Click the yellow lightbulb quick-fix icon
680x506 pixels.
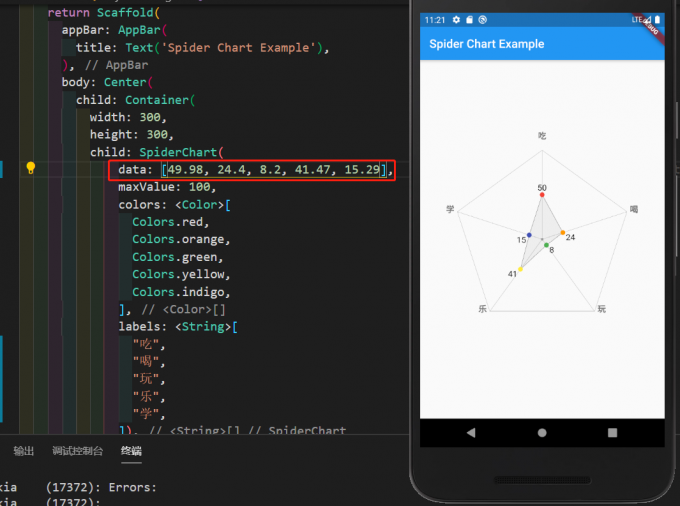pos(30,168)
